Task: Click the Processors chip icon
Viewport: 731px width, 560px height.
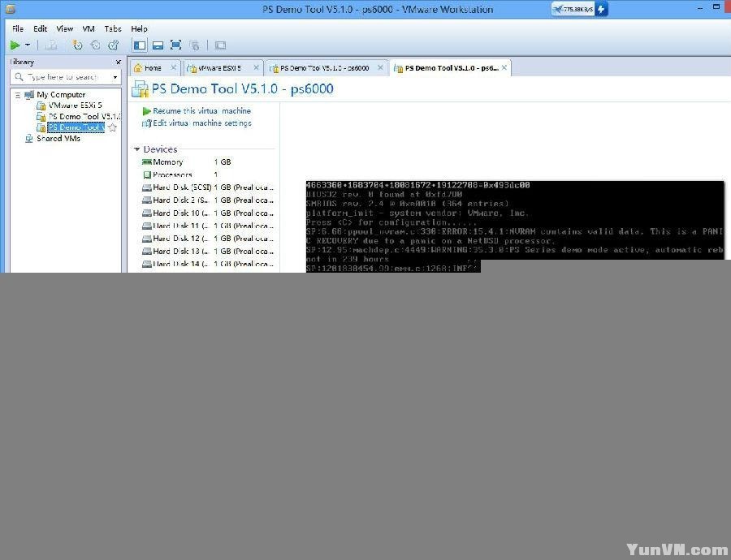Action: point(147,174)
